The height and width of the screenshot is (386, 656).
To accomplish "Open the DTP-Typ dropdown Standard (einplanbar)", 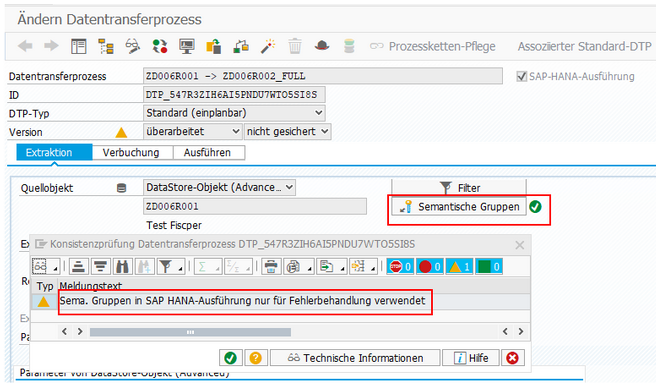I will [x=234, y=113].
